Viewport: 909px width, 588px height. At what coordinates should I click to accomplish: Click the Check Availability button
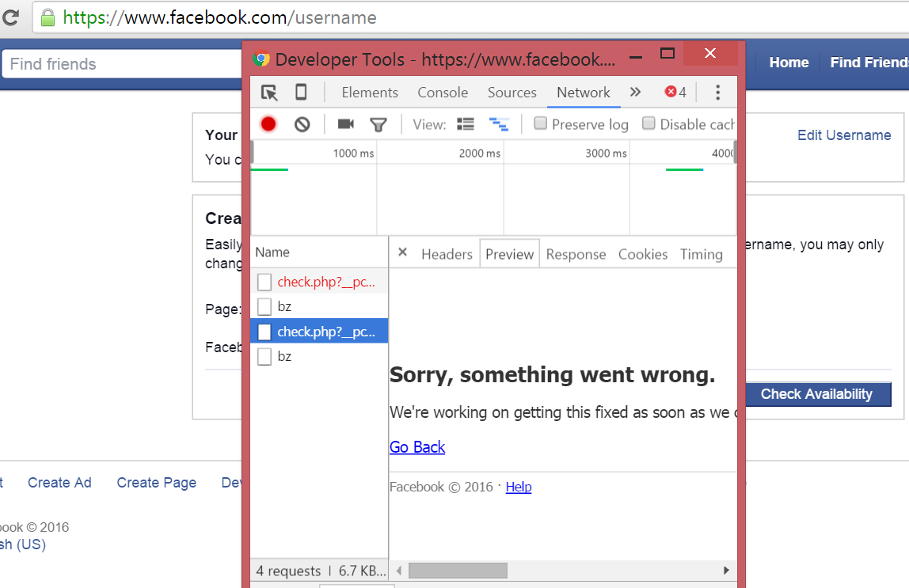pyautogui.click(x=817, y=394)
